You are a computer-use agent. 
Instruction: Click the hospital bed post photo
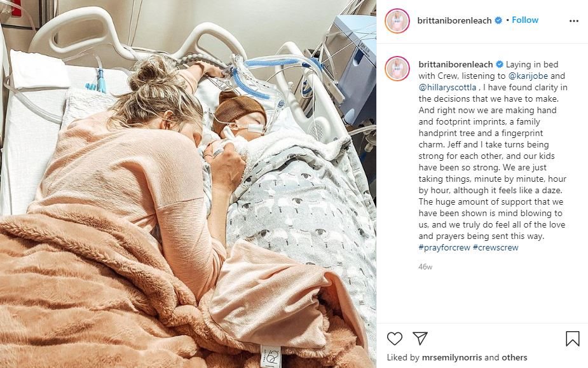pos(188,184)
